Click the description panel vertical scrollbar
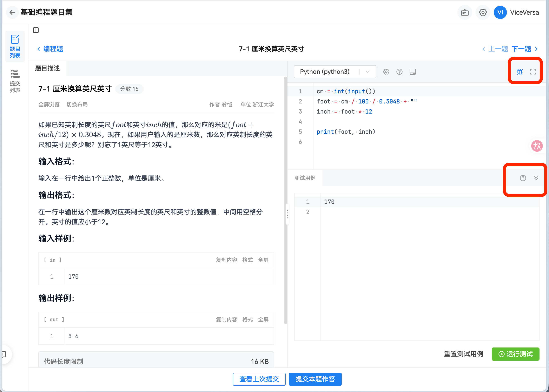Image resolution: width=549 pixels, height=392 pixels. coord(285,200)
